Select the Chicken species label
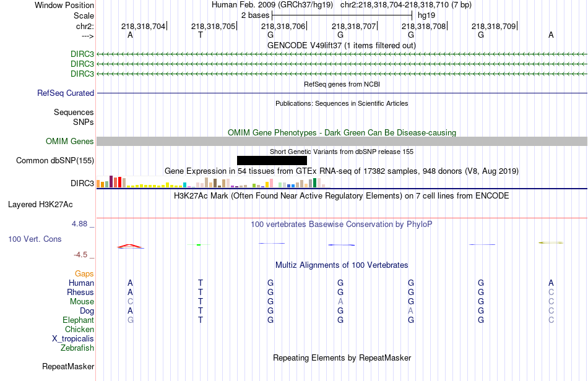 (79, 329)
